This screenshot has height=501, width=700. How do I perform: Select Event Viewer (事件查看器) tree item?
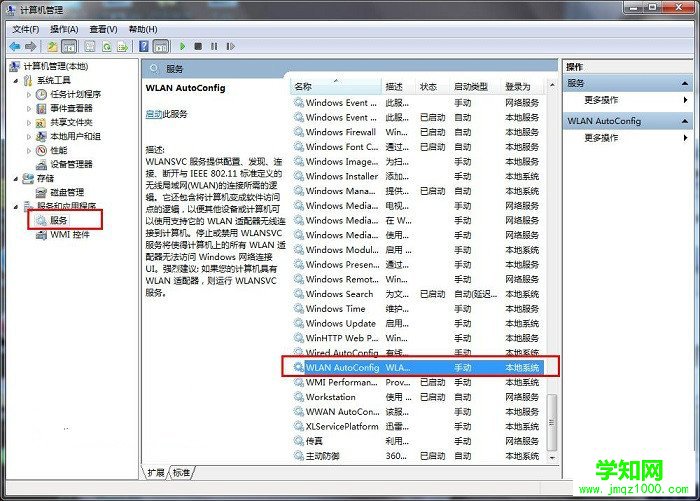coord(71,108)
